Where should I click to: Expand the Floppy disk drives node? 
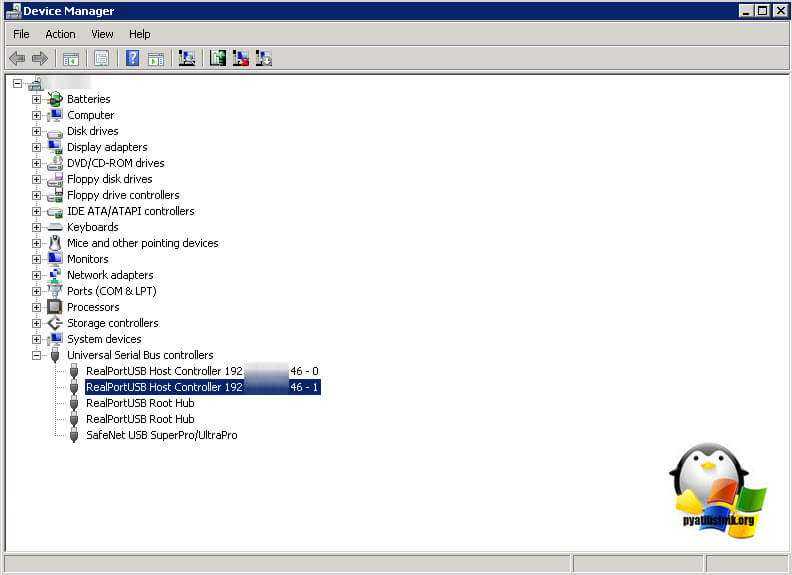36,179
